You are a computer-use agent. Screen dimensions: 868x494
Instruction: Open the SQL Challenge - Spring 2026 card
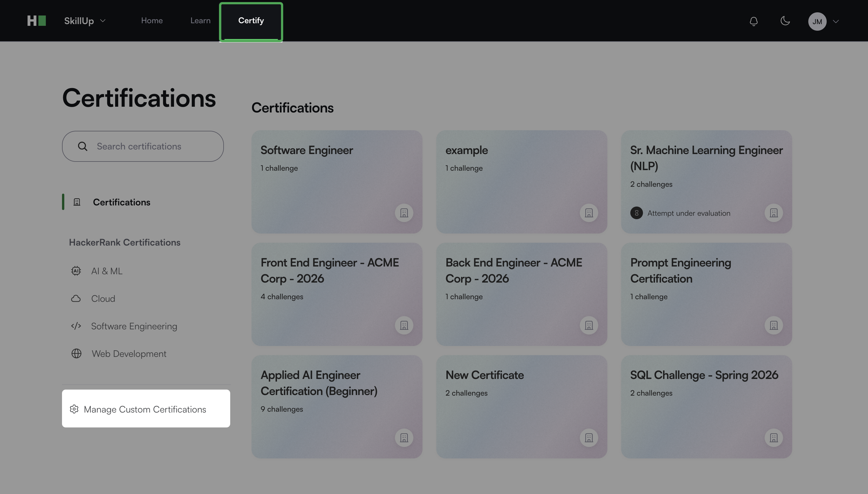click(x=706, y=406)
